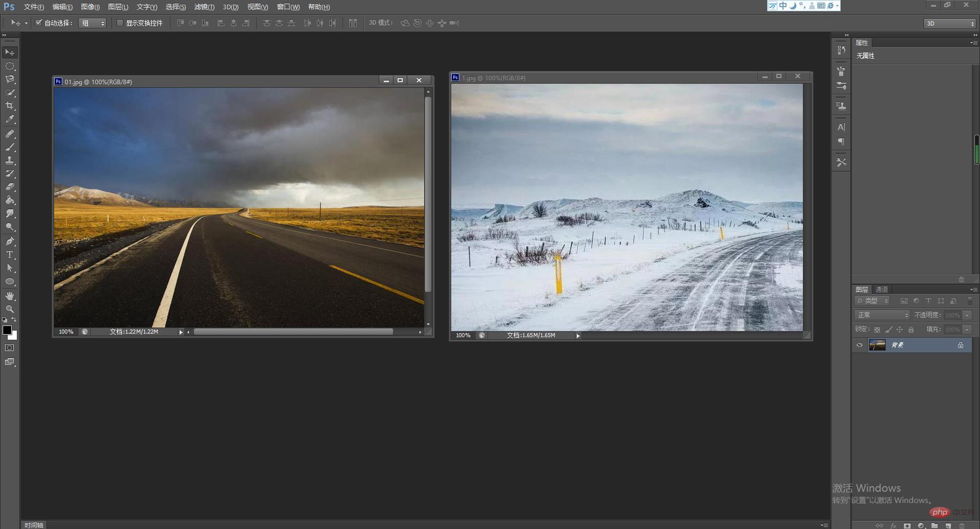Toggle lock position in Layers panel
Image resolution: width=980 pixels, height=529 pixels.
coord(899,330)
